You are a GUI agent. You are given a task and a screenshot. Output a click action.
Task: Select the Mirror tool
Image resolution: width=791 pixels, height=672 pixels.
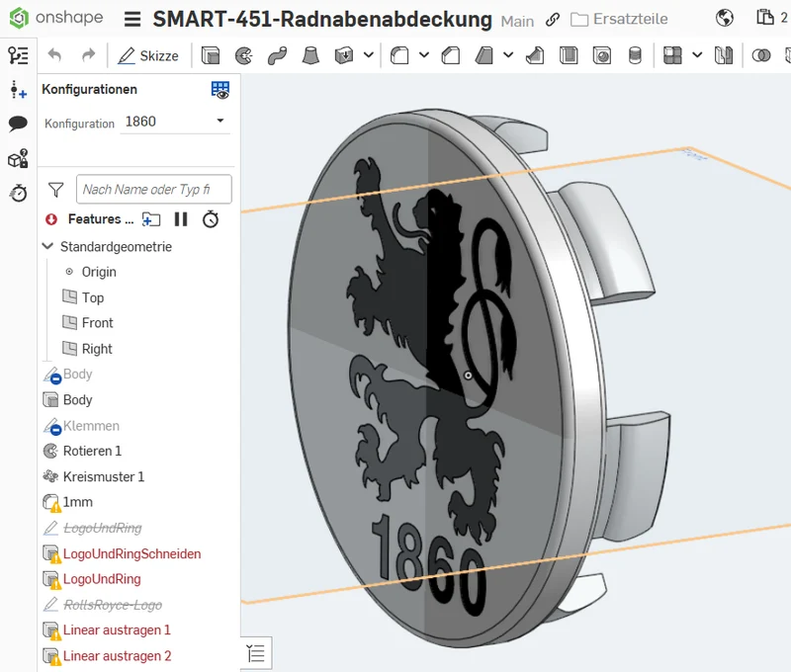(x=724, y=55)
